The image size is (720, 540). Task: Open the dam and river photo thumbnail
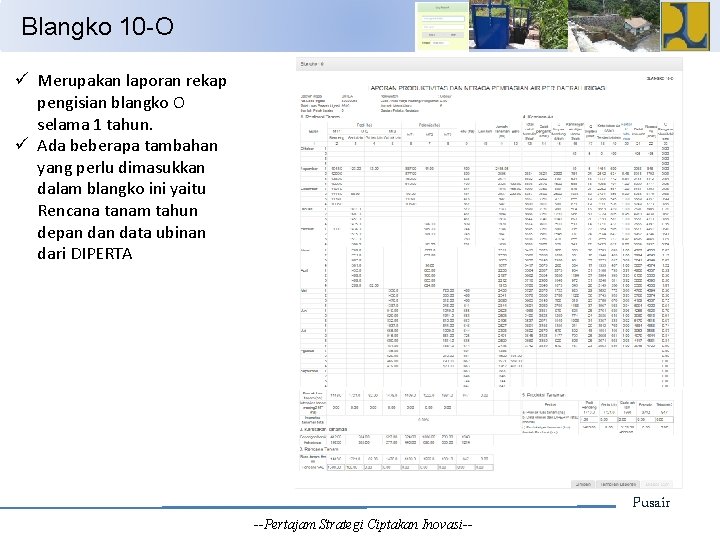(x=614, y=25)
